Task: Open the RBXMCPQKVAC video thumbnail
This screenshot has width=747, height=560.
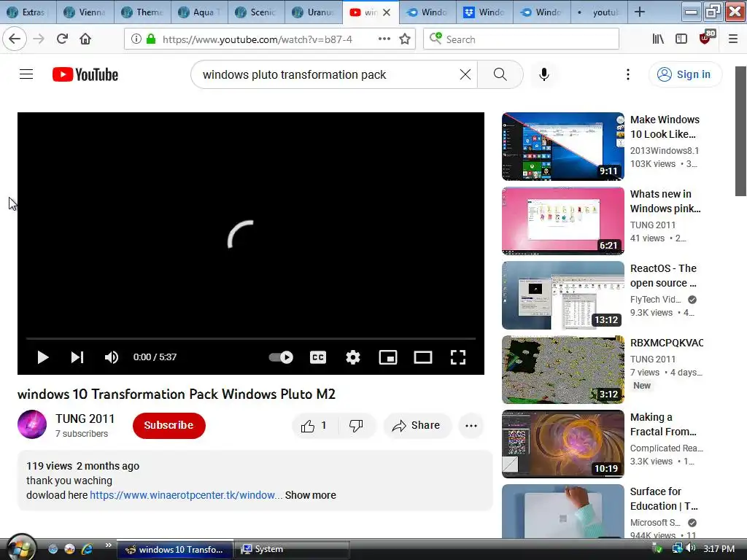Action: [x=562, y=370]
